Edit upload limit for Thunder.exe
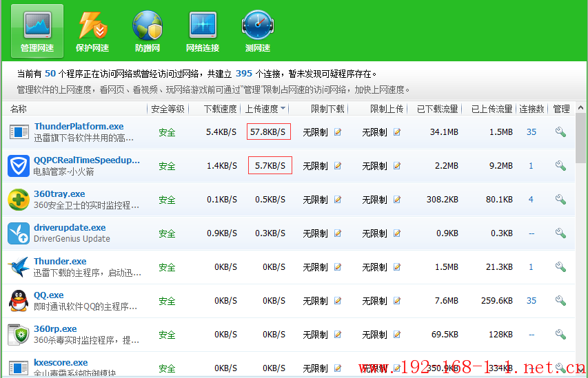Screen dimensions: 588x378 pyautogui.click(x=397, y=266)
